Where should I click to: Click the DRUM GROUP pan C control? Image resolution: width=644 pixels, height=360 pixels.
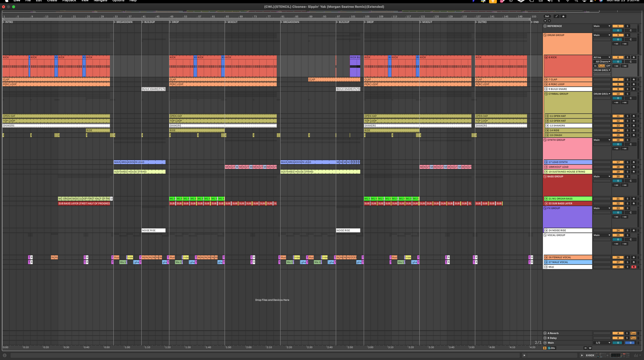[x=630, y=39]
